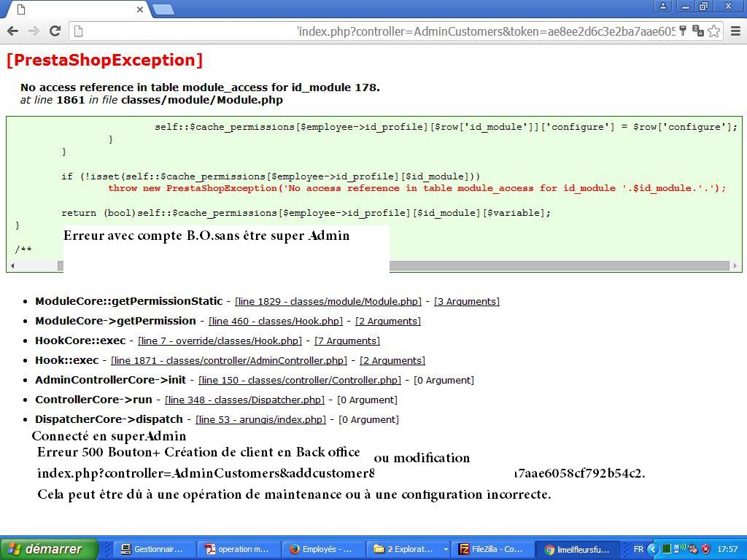This screenshot has height=560, width=747.
Task: Open line 1829 classes/module/Module.php link
Action: tap(328, 301)
